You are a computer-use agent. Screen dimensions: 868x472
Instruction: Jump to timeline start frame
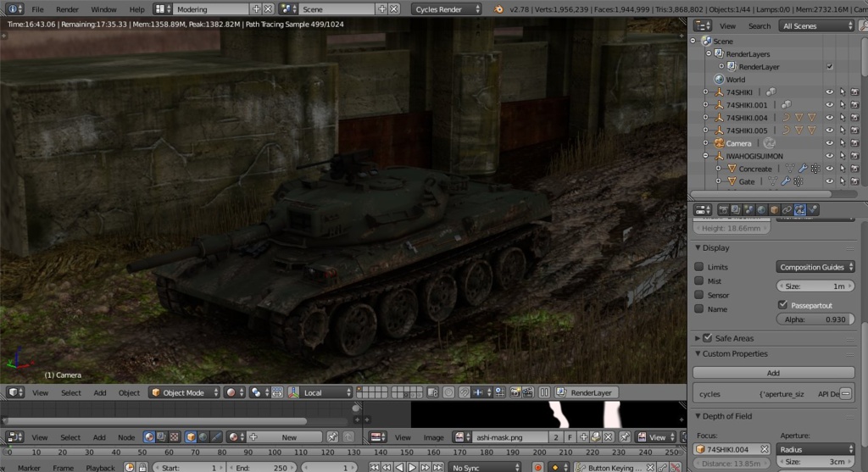point(374,468)
